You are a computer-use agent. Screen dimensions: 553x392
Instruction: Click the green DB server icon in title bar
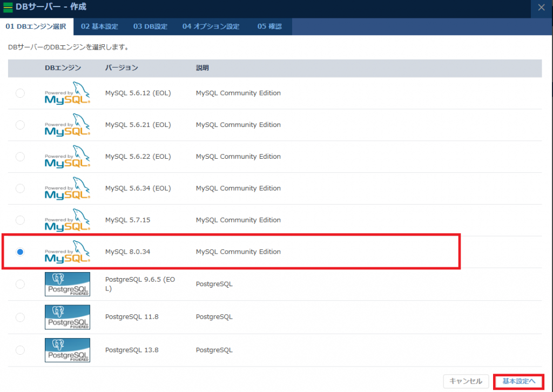(8, 8)
